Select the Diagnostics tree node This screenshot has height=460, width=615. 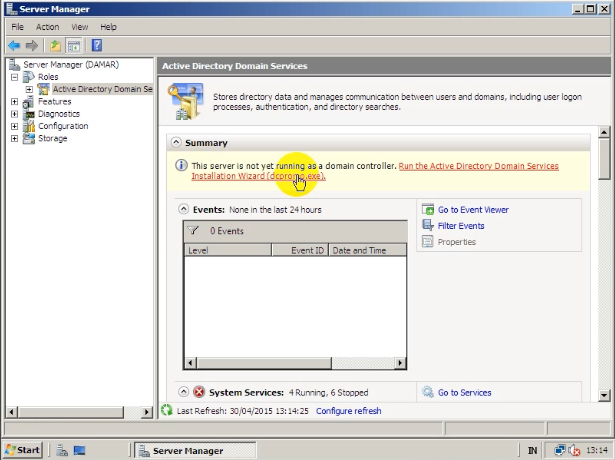(59, 114)
